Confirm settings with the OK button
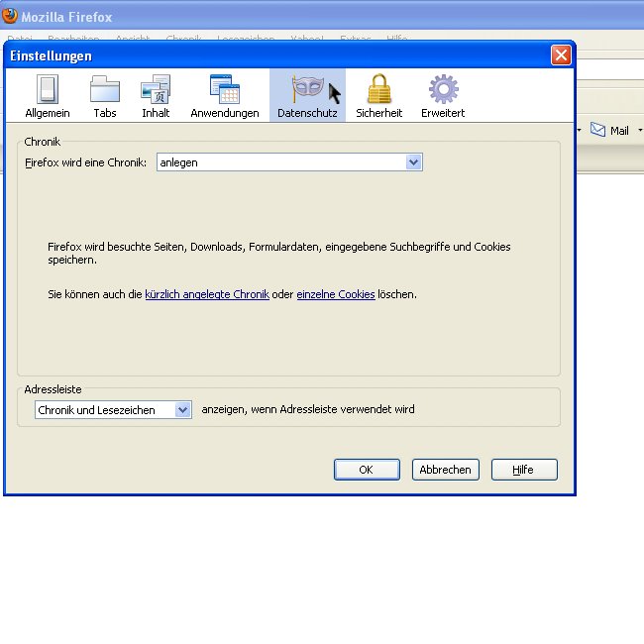 pos(367,470)
